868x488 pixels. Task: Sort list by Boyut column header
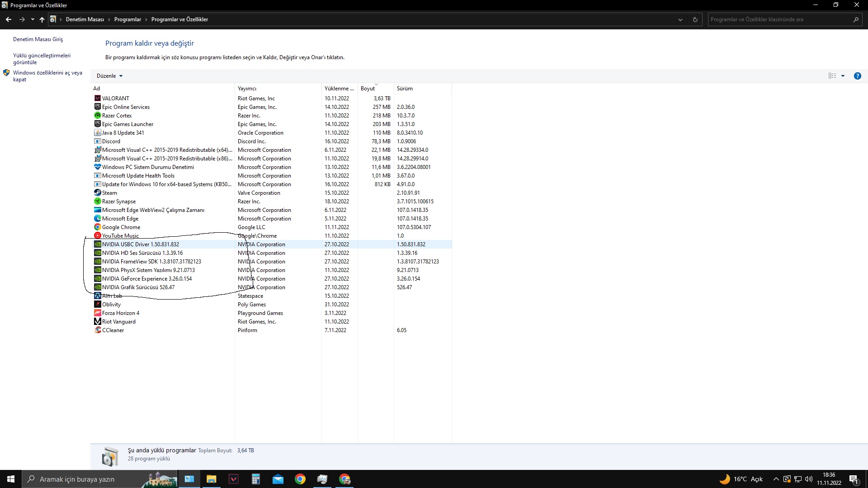[x=368, y=89]
